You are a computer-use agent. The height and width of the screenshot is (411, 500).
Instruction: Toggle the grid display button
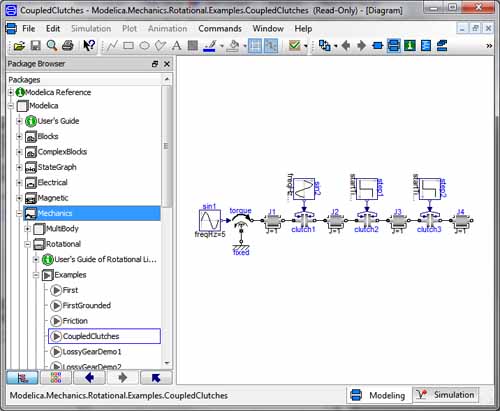[255, 46]
